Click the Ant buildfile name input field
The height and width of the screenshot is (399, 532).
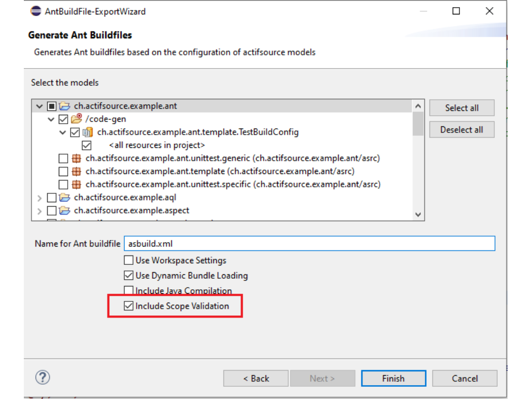pos(309,244)
